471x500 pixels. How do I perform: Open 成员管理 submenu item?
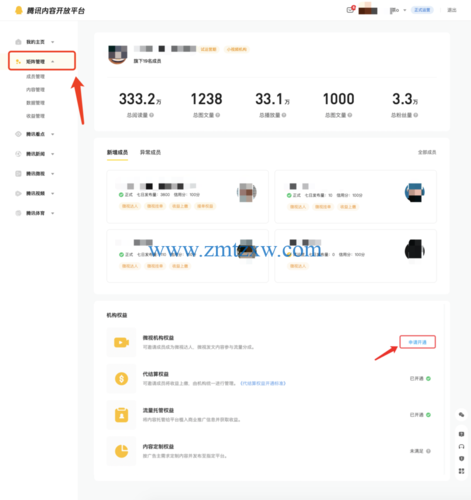35,77
